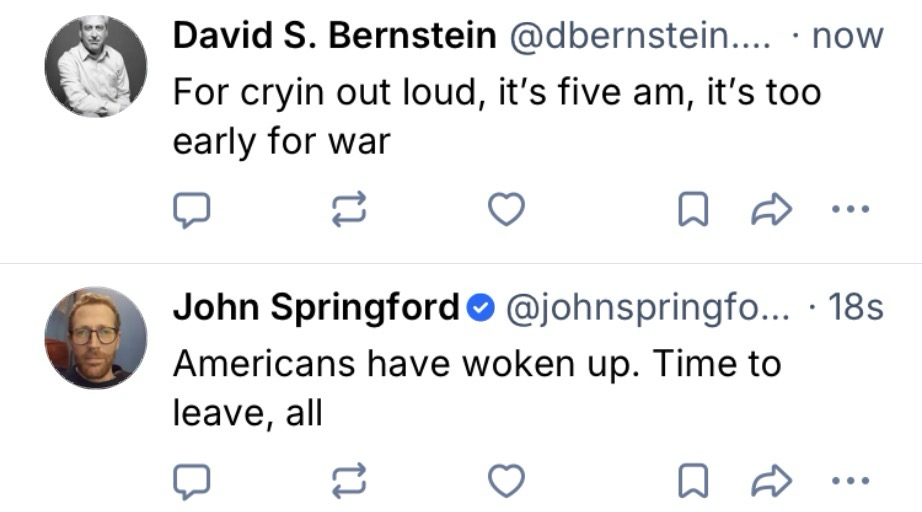Bookmark David S. Bernstein's post

click(694, 210)
